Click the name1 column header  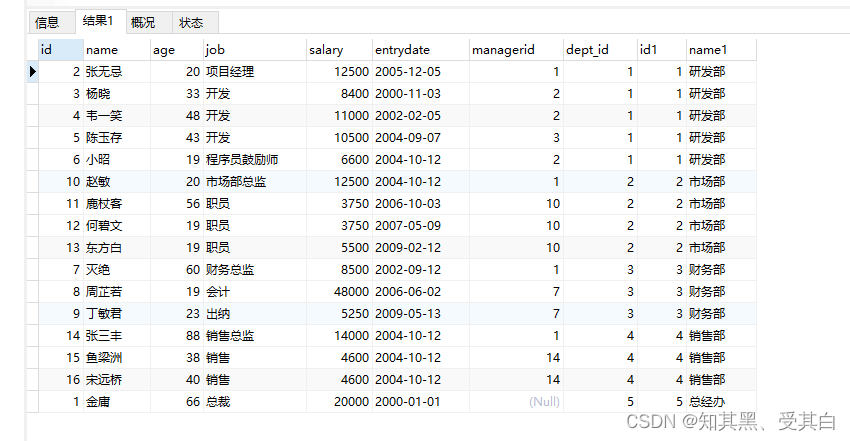tap(721, 50)
